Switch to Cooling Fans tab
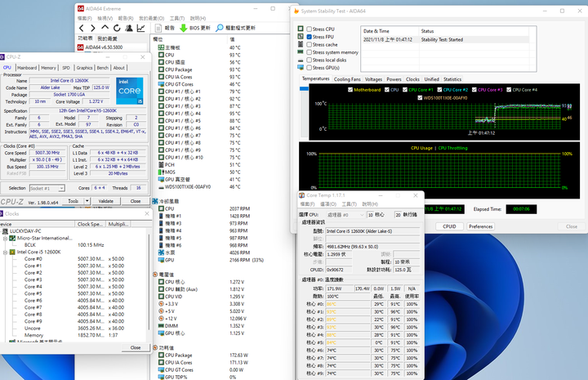 (347, 79)
